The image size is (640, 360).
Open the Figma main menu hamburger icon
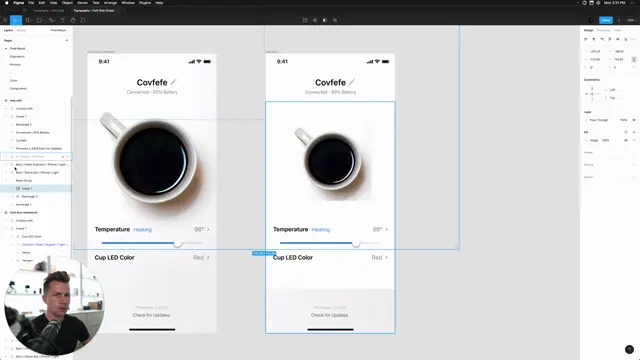pyautogui.click(x=5, y=20)
